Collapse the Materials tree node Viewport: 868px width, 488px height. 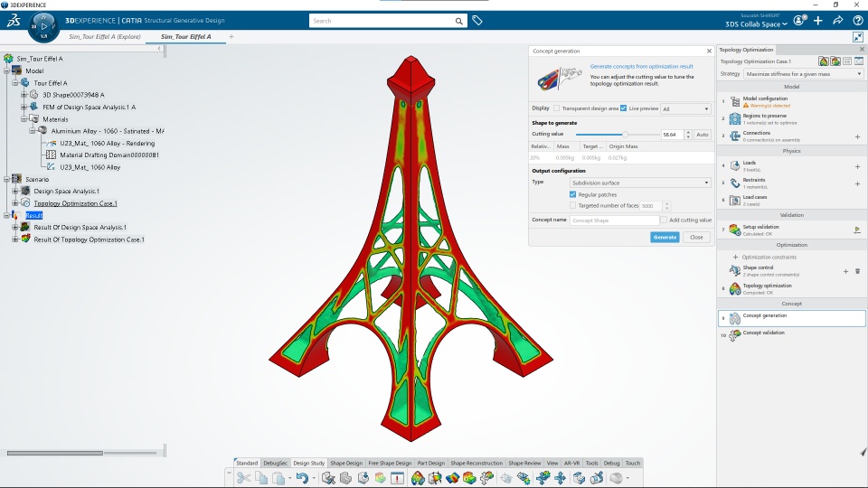[x=24, y=119]
